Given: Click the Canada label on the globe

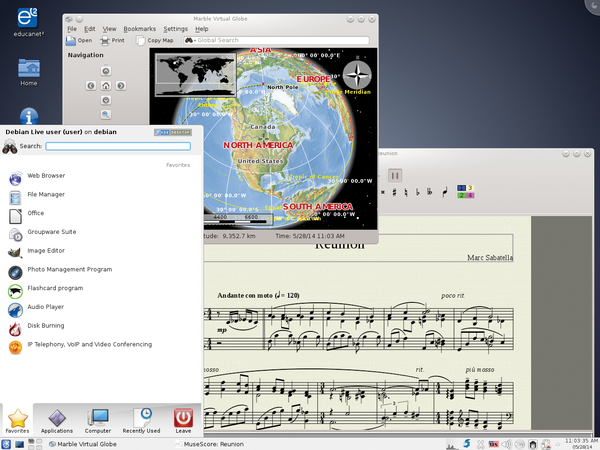Looking at the screenshot, I should [262, 127].
